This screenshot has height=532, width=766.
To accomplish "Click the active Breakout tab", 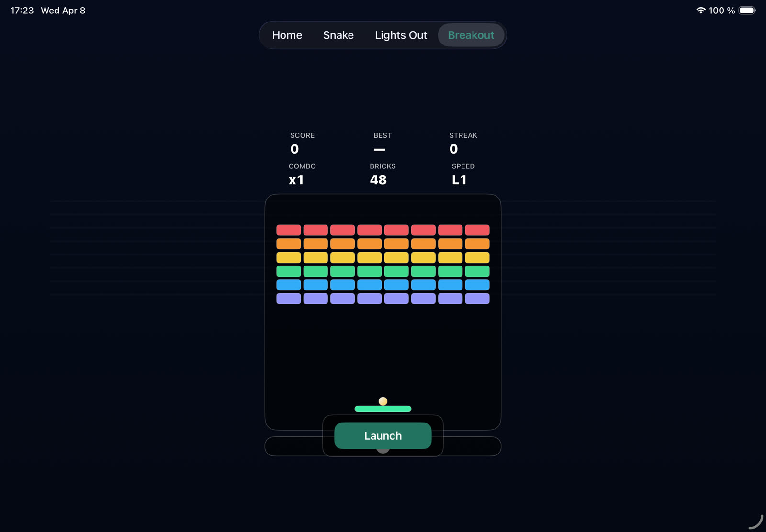I will [471, 35].
